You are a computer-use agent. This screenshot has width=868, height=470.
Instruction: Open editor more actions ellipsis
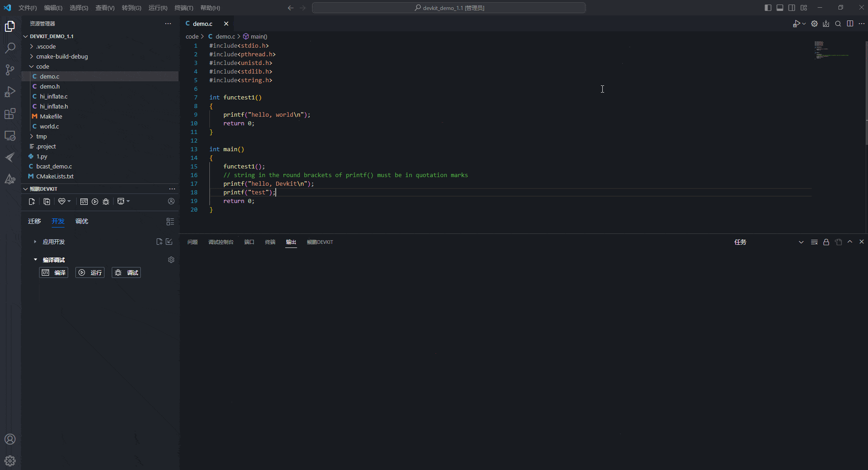tap(862, 24)
